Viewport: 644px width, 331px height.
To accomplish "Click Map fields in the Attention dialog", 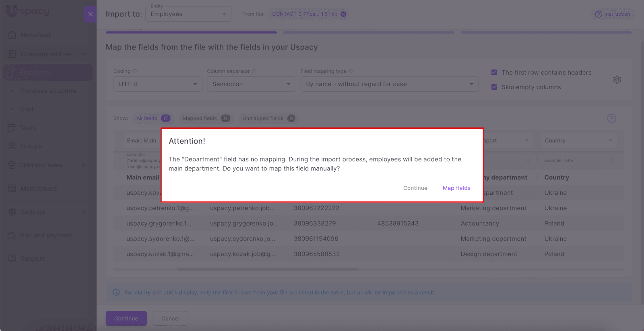I will click(456, 188).
